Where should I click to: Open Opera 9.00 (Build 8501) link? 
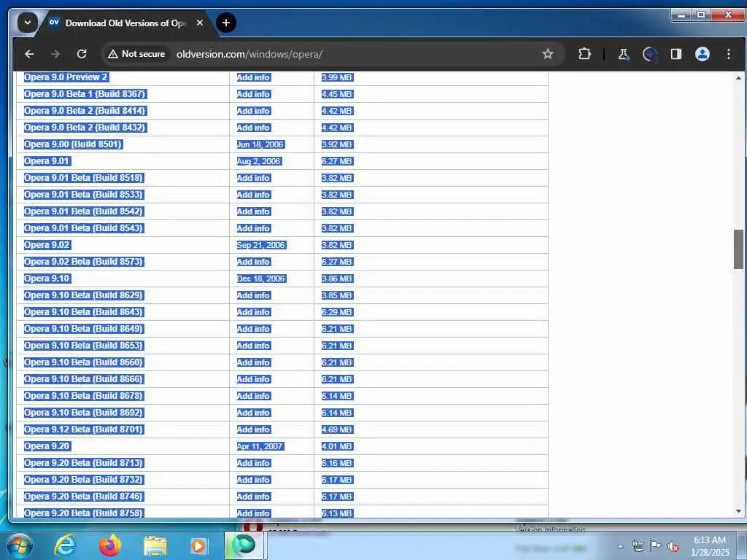74,144
